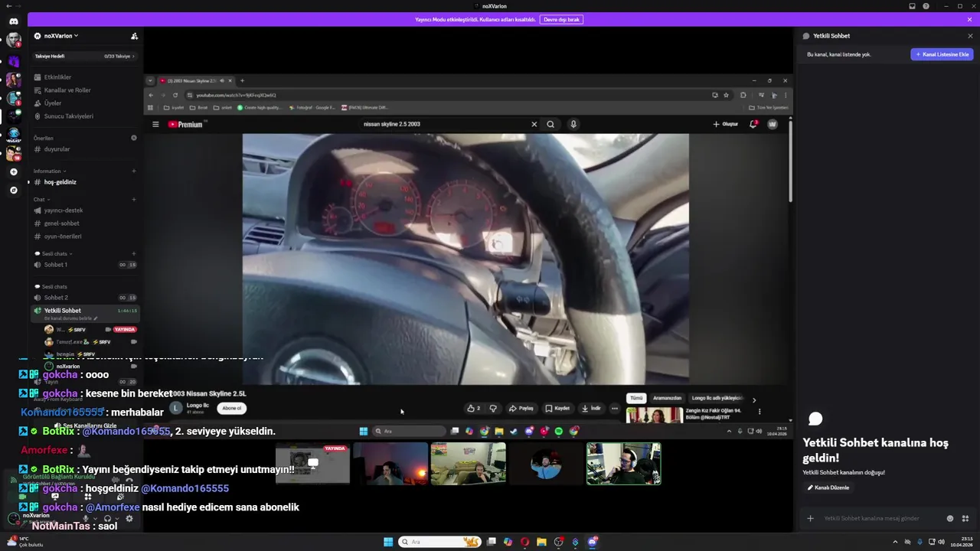Click Devre dışı bırak in the banner

561,19
